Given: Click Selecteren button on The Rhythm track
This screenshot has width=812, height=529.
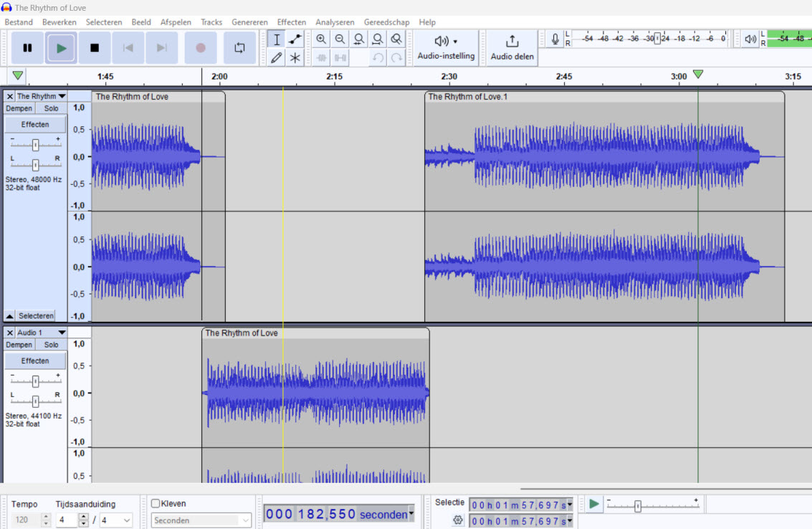Looking at the screenshot, I should 35,315.
